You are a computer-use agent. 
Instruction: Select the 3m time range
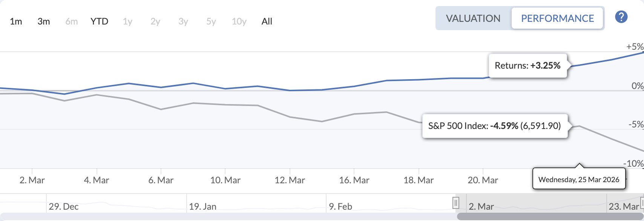43,21
